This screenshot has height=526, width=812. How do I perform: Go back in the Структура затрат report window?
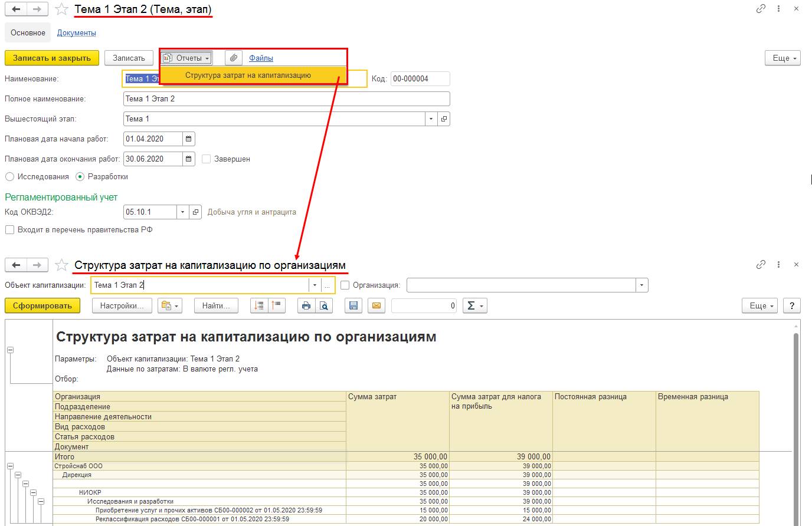click(x=16, y=265)
